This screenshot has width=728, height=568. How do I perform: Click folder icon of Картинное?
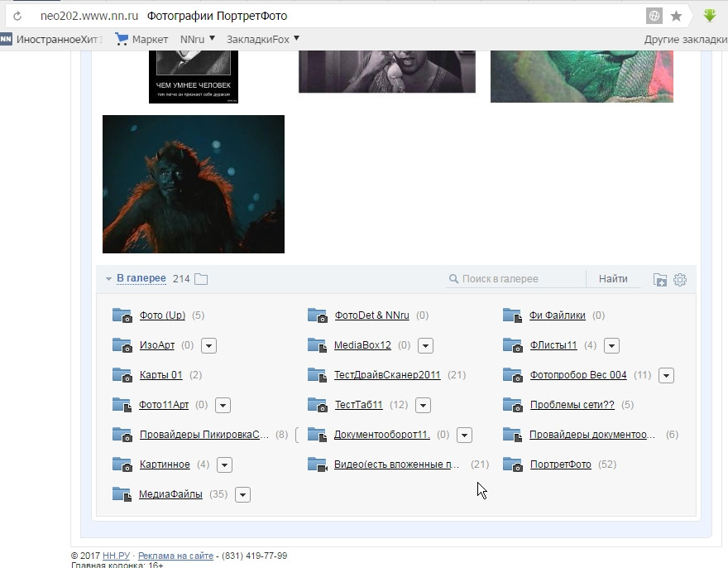click(122, 464)
